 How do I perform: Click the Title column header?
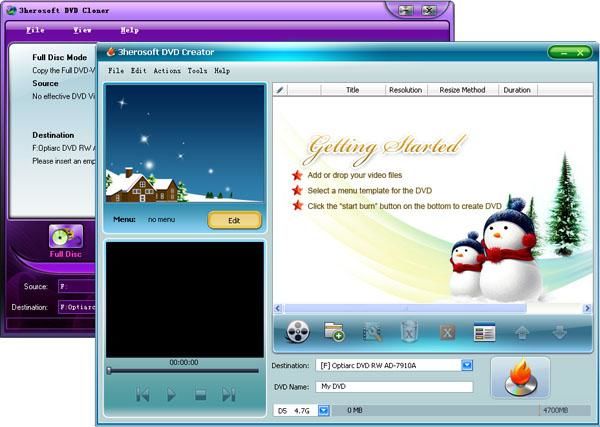[x=352, y=90]
